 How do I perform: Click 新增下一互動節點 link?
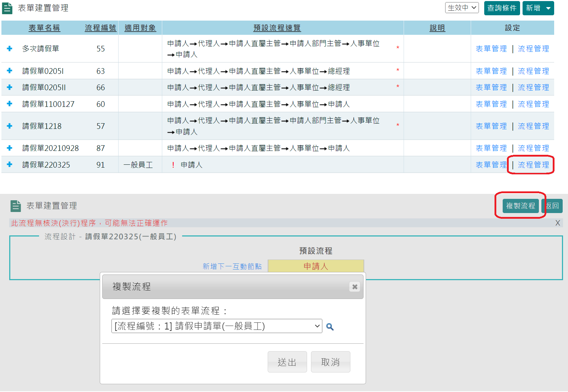(233, 266)
